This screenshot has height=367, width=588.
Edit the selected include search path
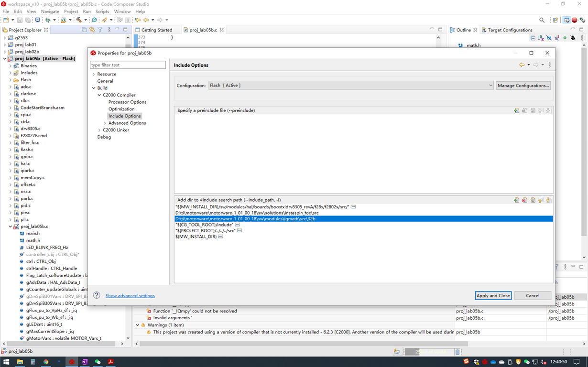click(x=533, y=200)
